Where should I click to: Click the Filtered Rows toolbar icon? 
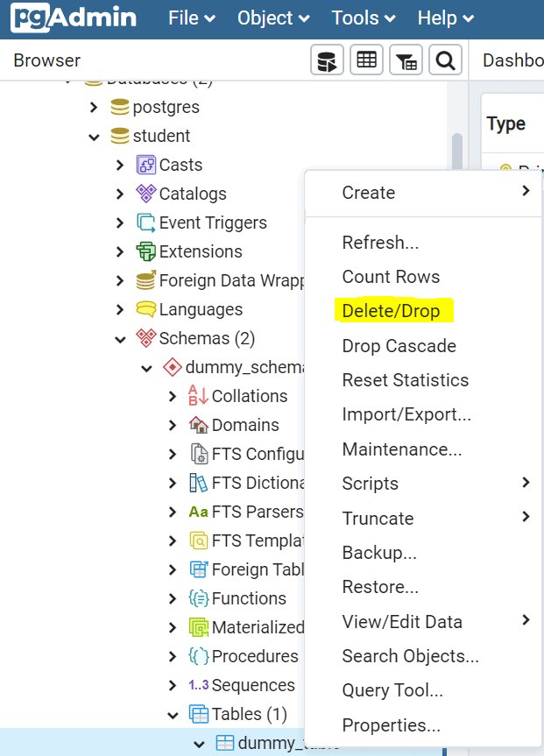406,60
